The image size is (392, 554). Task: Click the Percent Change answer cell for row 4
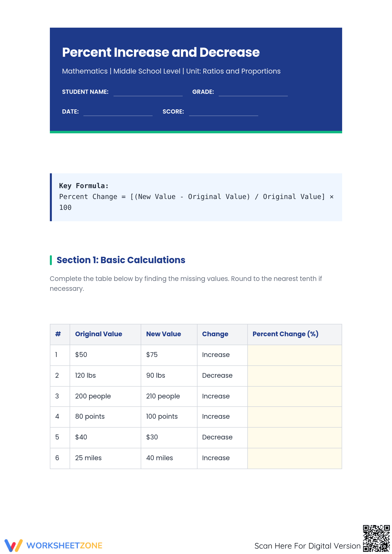[x=295, y=417]
